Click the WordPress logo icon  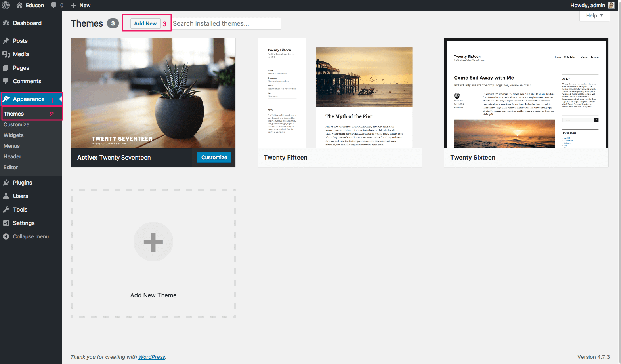(x=6, y=5)
